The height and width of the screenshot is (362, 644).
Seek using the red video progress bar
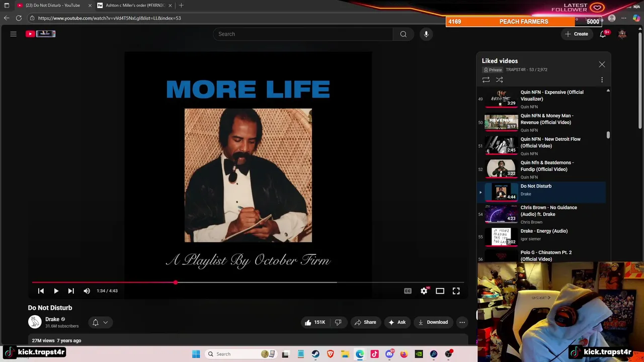[248, 283]
